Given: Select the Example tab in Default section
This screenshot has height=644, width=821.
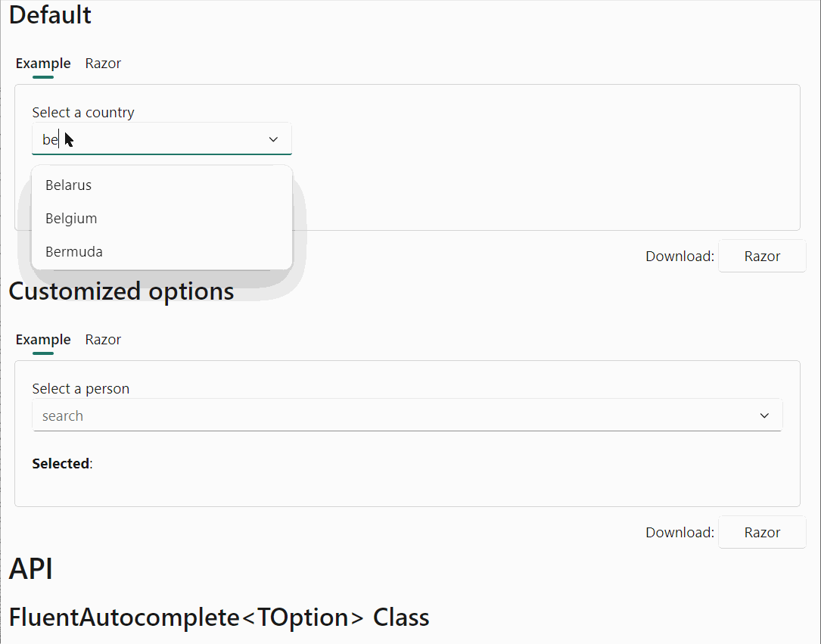Looking at the screenshot, I should (x=42, y=64).
